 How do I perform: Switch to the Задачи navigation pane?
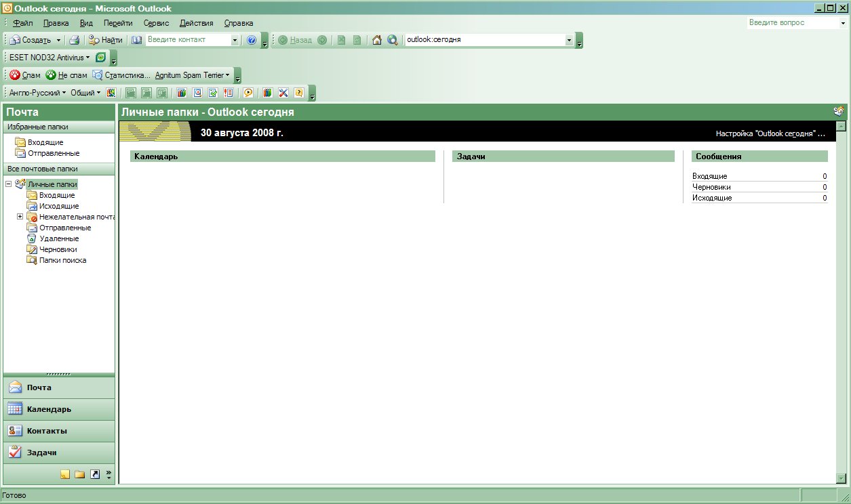[x=59, y=453]
